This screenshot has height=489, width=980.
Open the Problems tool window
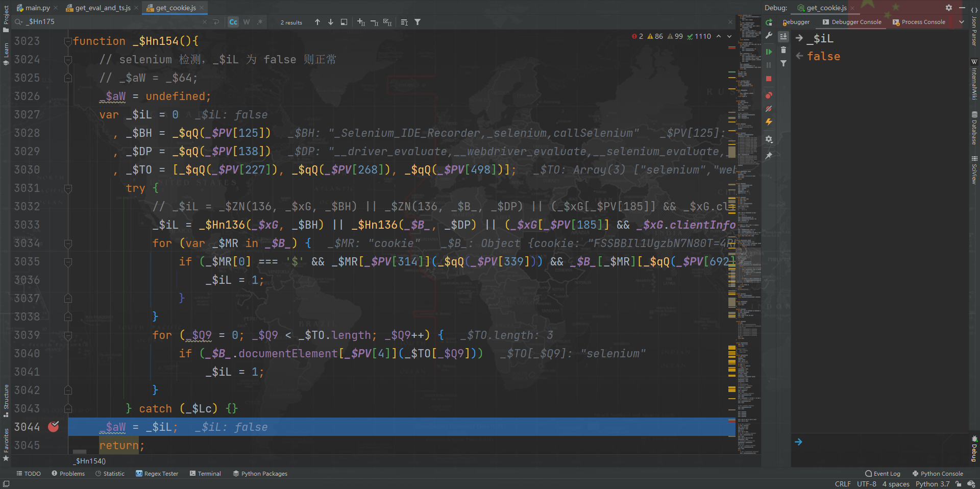(x=68, y=474)
